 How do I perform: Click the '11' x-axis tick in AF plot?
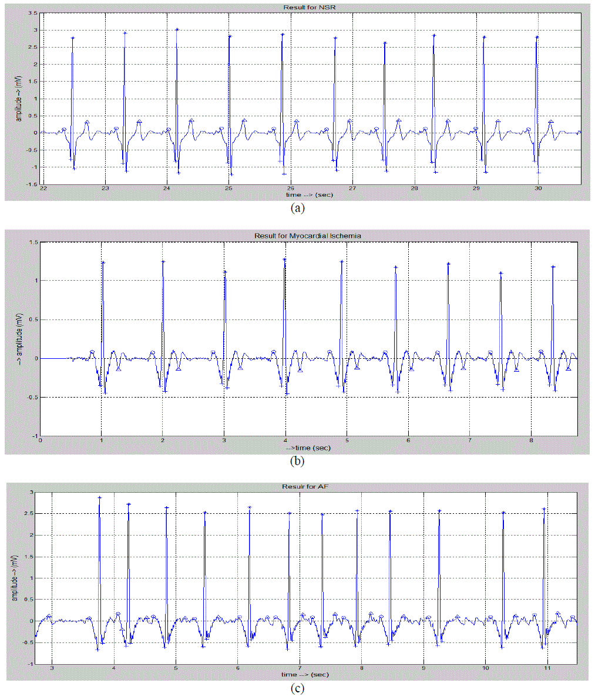click(x=547, y=668)
